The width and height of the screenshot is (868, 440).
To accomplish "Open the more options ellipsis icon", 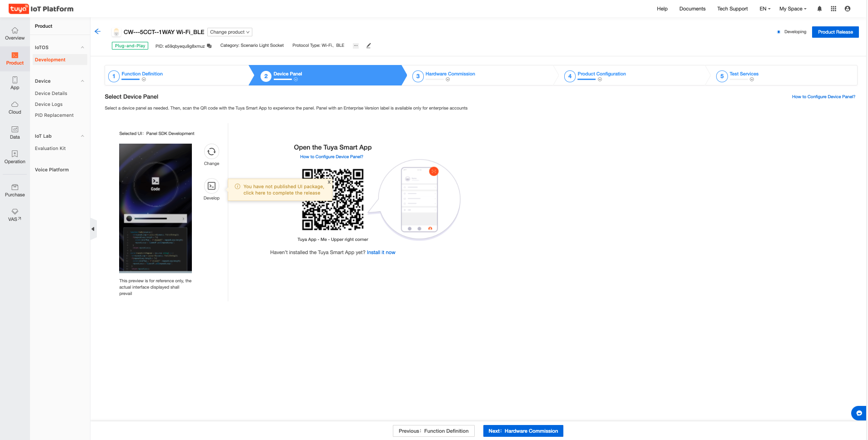I will pyautogui.click(x=356, y=45).
